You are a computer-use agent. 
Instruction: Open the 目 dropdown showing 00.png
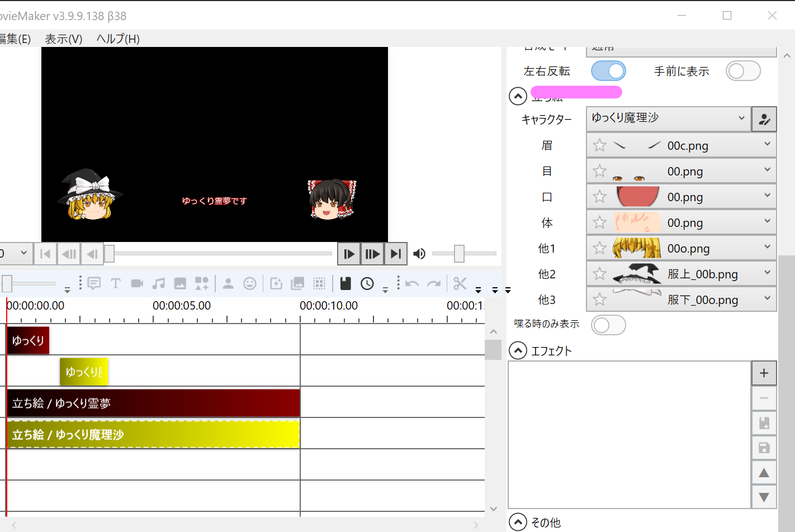pos(682,171)
